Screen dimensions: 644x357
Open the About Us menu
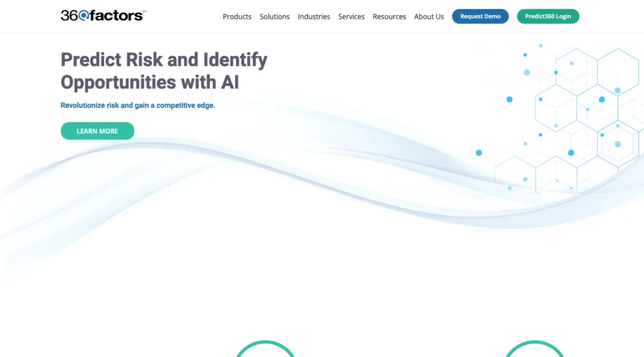click(429, 17)
